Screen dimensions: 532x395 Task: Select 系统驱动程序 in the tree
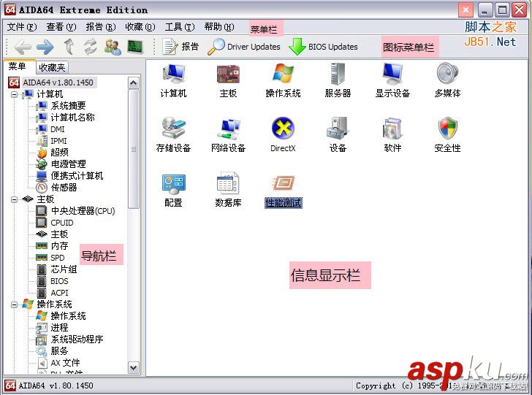(70, 339)
